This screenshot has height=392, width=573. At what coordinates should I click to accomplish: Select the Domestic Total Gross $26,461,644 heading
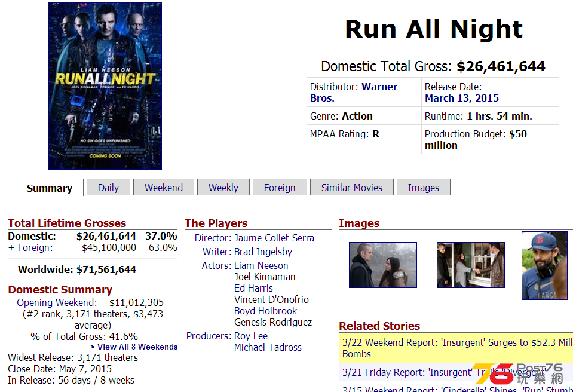pyautogui.click(x=433, y=66)
